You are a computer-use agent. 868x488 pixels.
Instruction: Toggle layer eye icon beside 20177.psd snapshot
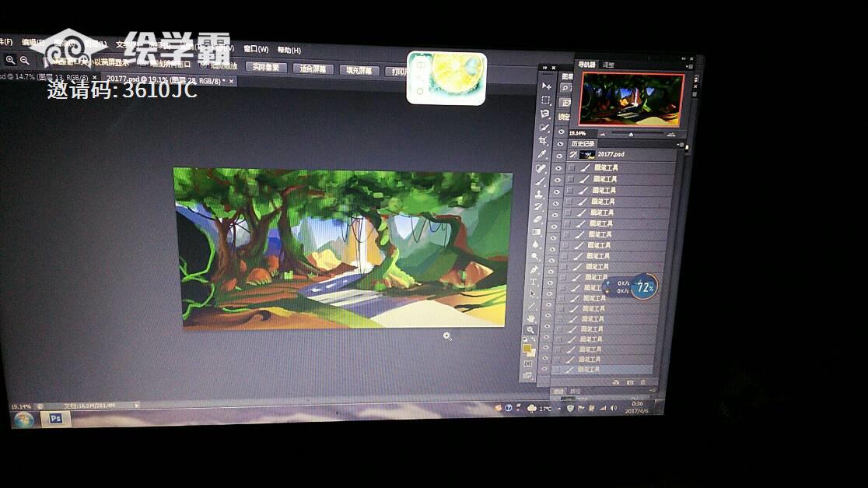(x=559, y=156)
